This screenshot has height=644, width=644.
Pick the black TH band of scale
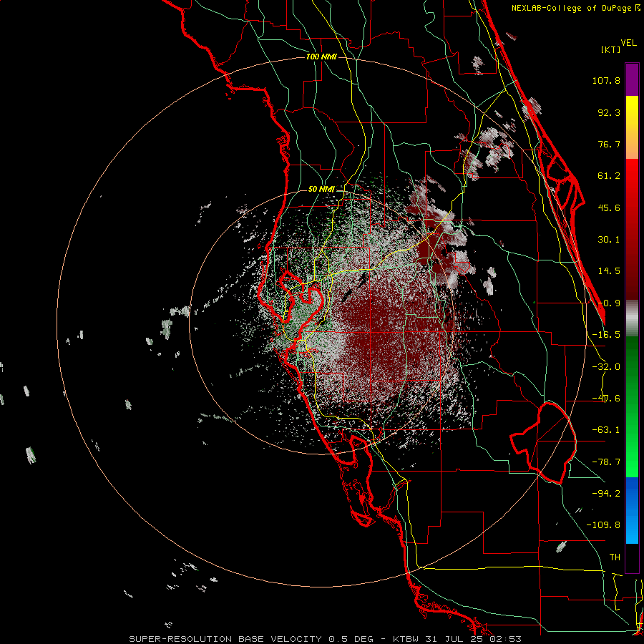pyautogui.click(x=632, y=557)
